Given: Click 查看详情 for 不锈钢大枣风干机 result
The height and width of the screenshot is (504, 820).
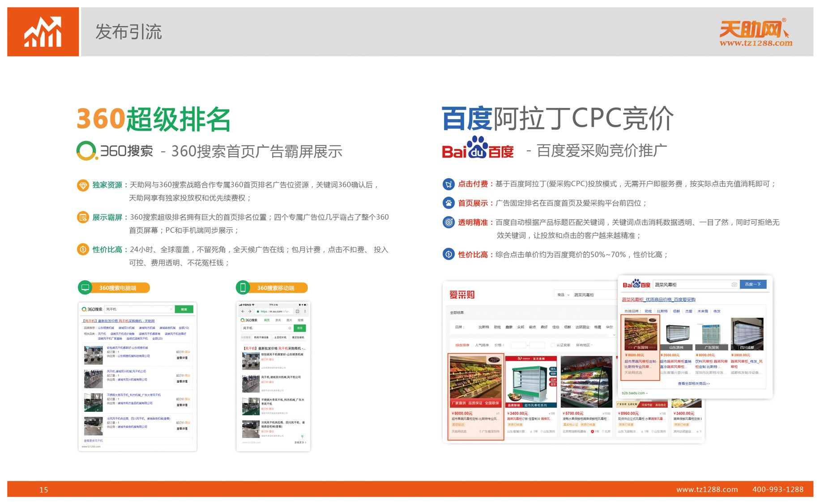Looking at the screenshot, I should 182,405.
